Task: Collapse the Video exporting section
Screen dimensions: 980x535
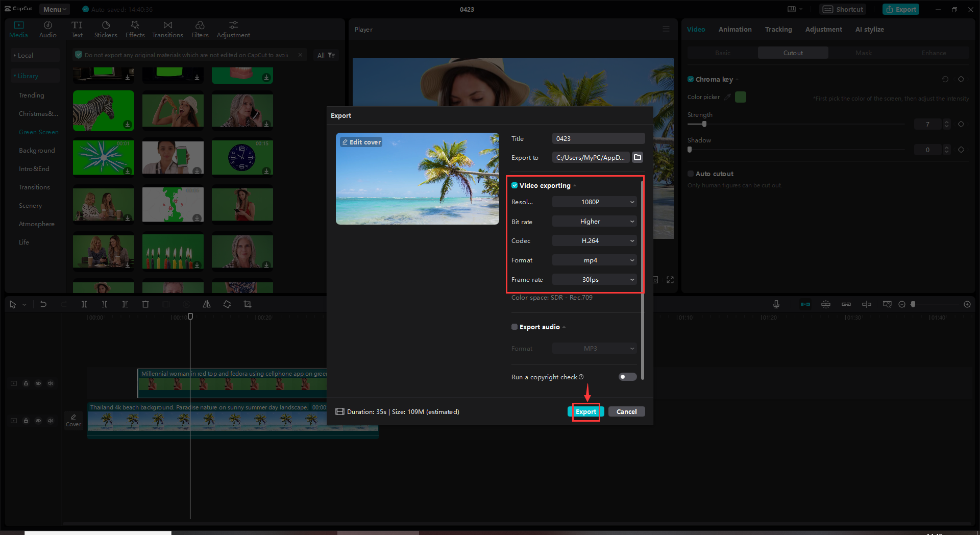Action: [x=576, y=185]
